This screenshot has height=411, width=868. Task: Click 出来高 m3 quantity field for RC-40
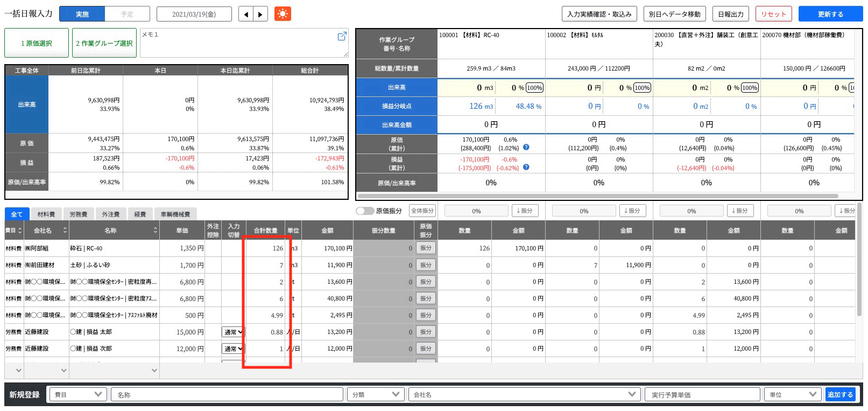point(467,88)
